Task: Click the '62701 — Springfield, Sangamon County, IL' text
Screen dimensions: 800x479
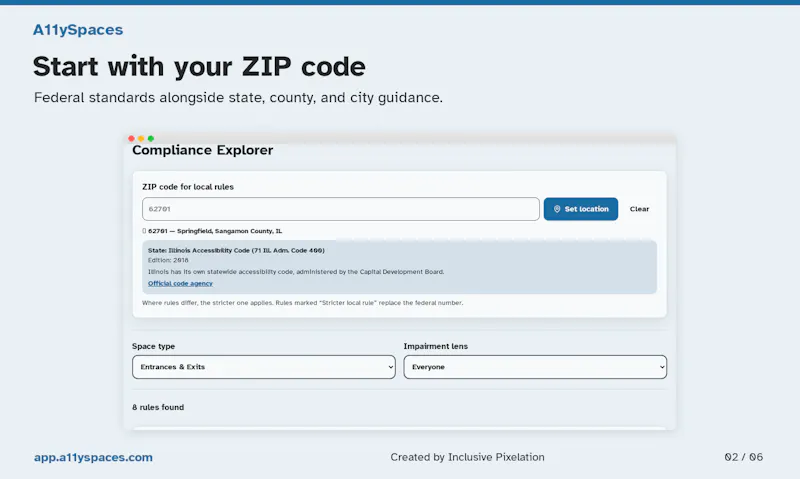Action: 215,231
